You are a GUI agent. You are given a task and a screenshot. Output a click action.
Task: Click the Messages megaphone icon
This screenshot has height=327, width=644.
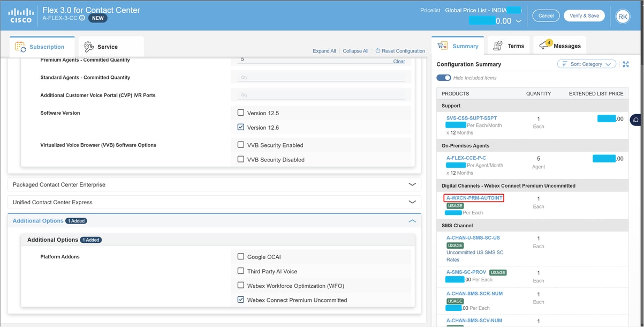(545, 46)
